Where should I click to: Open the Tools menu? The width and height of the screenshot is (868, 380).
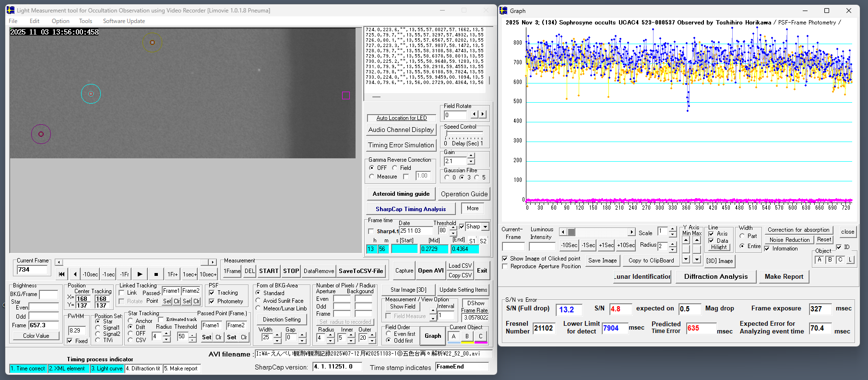(x=85, y=21)
